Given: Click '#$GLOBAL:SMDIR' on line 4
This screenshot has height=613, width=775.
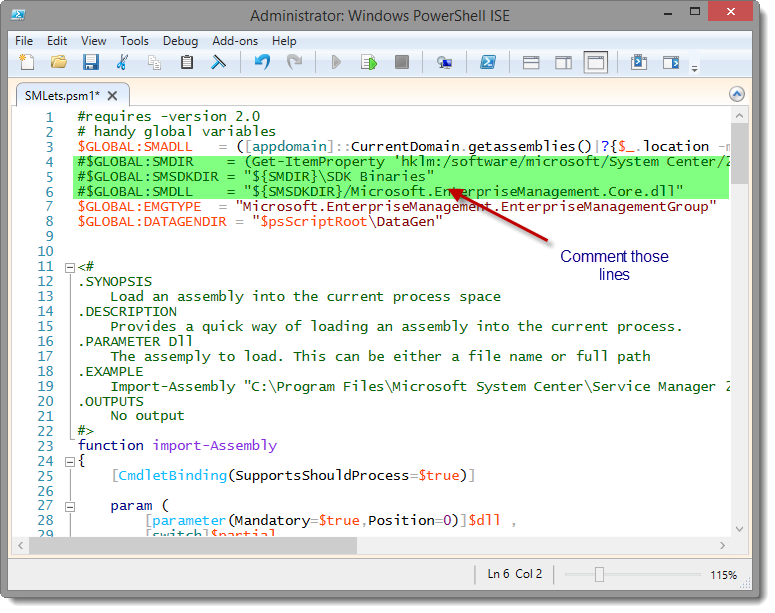Looking at the screenshot, I should click(135, 162).
